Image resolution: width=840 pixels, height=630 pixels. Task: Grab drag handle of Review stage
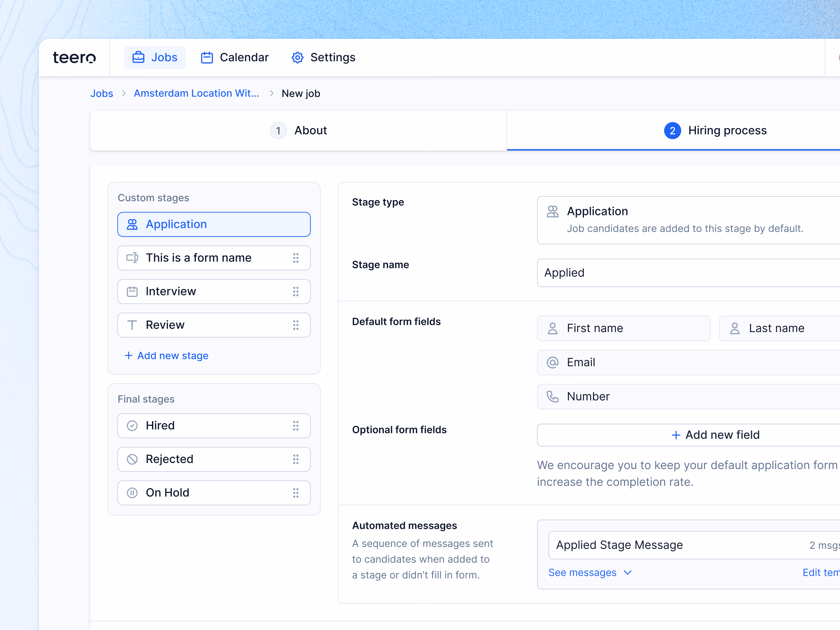point(296,325)
